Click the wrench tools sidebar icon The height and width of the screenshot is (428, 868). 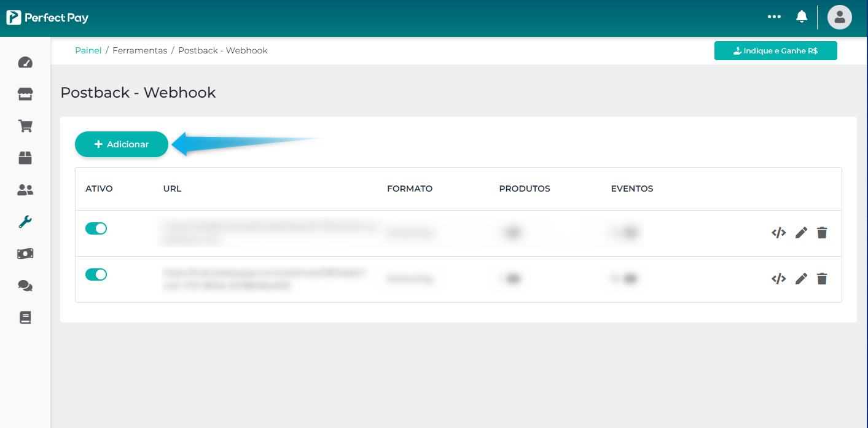pyautogui.click(x=25, y=222)
